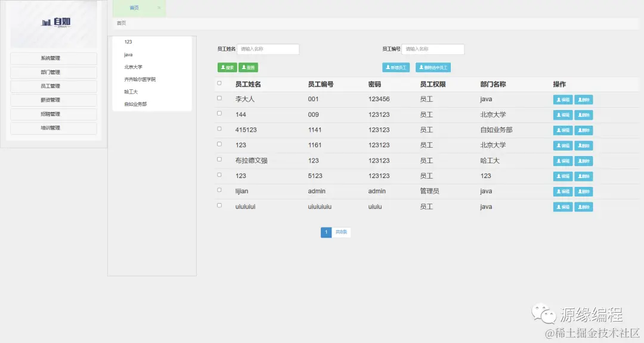The width and height of the screenshot is (644, 343).
Task: Select the java department in the tree list
Action: (128, 55)
